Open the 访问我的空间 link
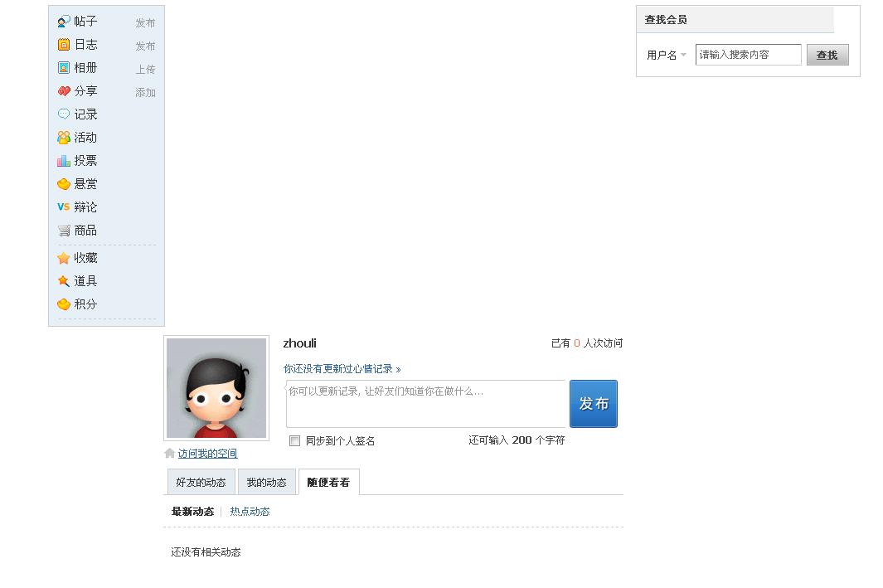The width and height of the screenshot is (883, 588). pyautogui.click(x=207, y=454)
